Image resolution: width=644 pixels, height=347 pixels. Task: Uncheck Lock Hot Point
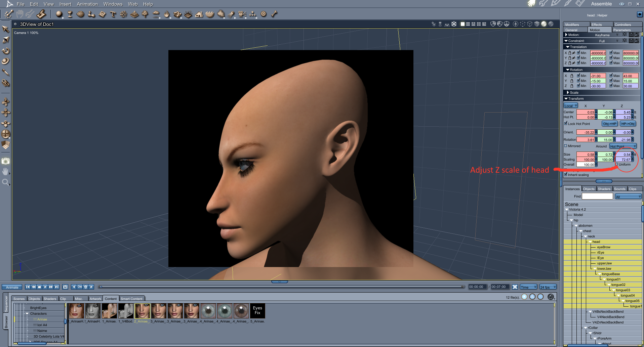(566, 124)
